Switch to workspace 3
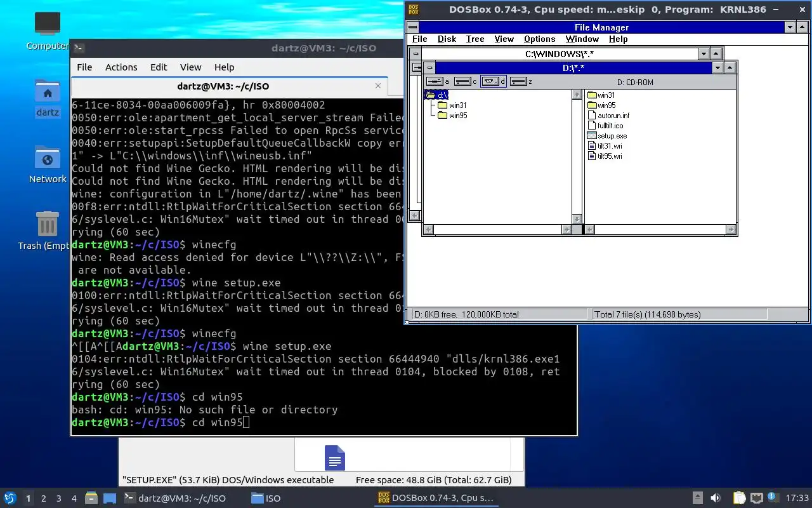 [x=59, y=498]
